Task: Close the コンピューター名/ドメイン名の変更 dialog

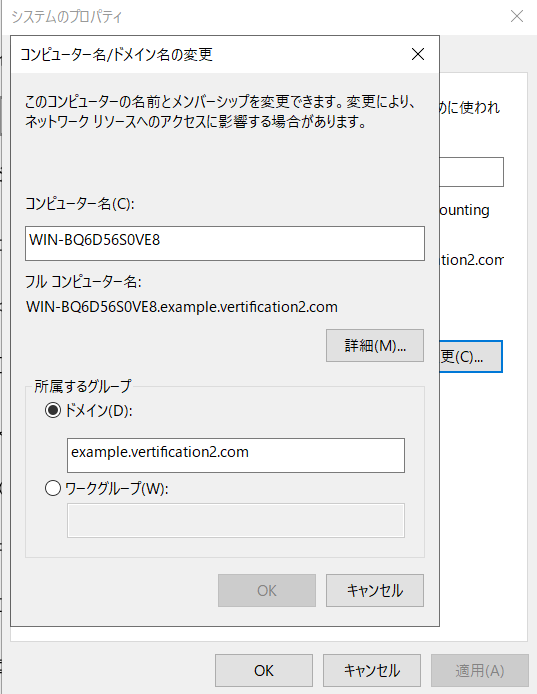Action: tap(417, 54)
